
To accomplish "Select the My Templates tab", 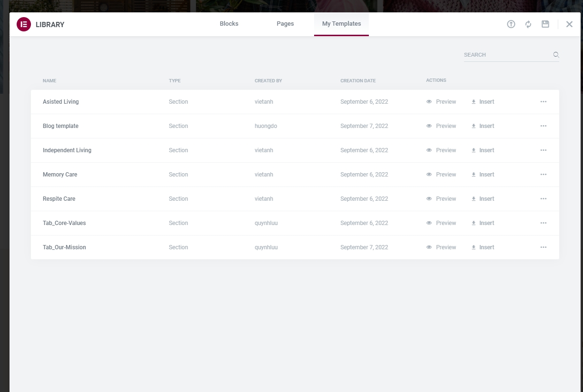I will click(x=341, y=24).
